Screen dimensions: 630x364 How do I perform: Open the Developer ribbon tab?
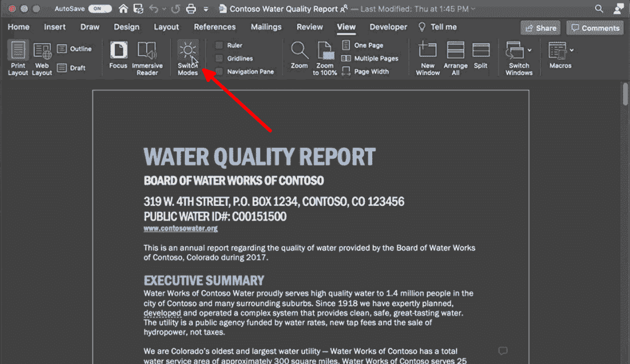388,27
